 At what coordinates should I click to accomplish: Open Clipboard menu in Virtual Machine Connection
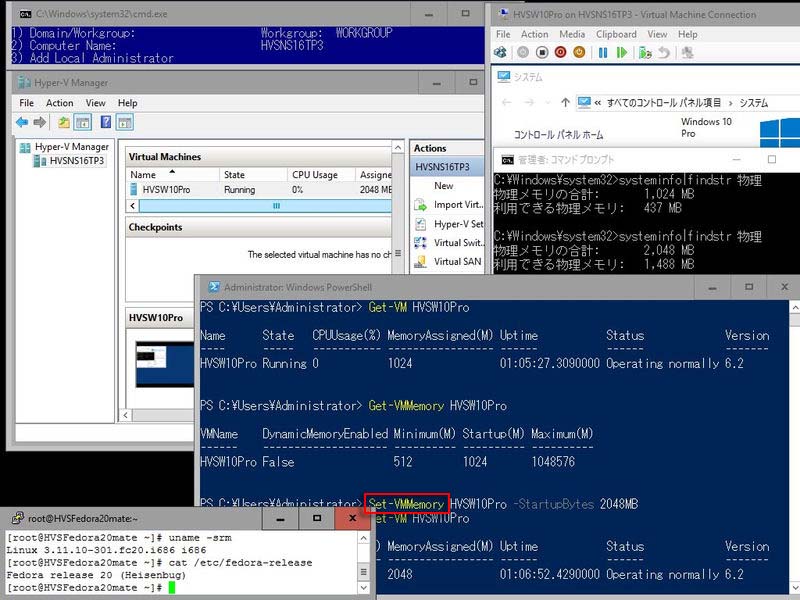click(x=616, y=34)
